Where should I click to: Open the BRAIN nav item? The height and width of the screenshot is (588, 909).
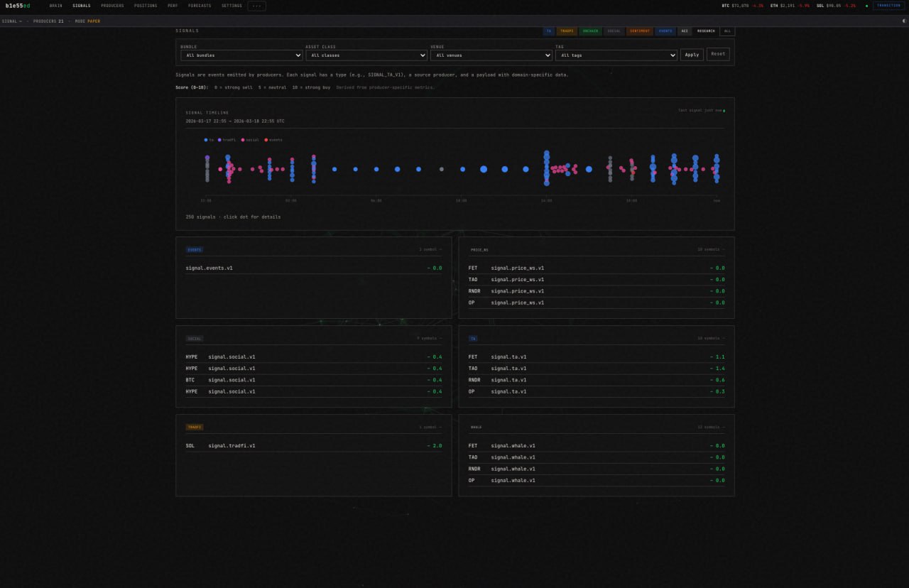click(56, 6)
